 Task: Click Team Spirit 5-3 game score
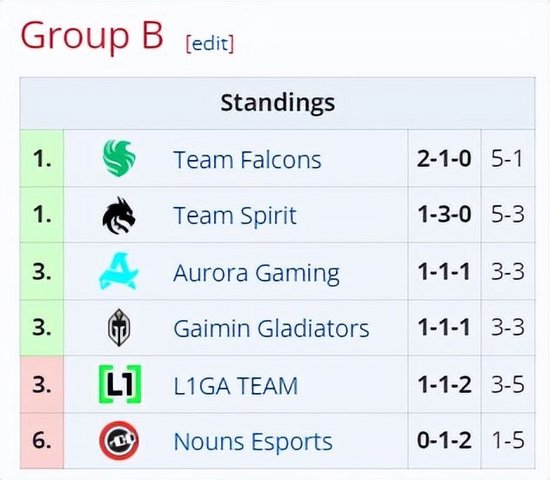508,214
